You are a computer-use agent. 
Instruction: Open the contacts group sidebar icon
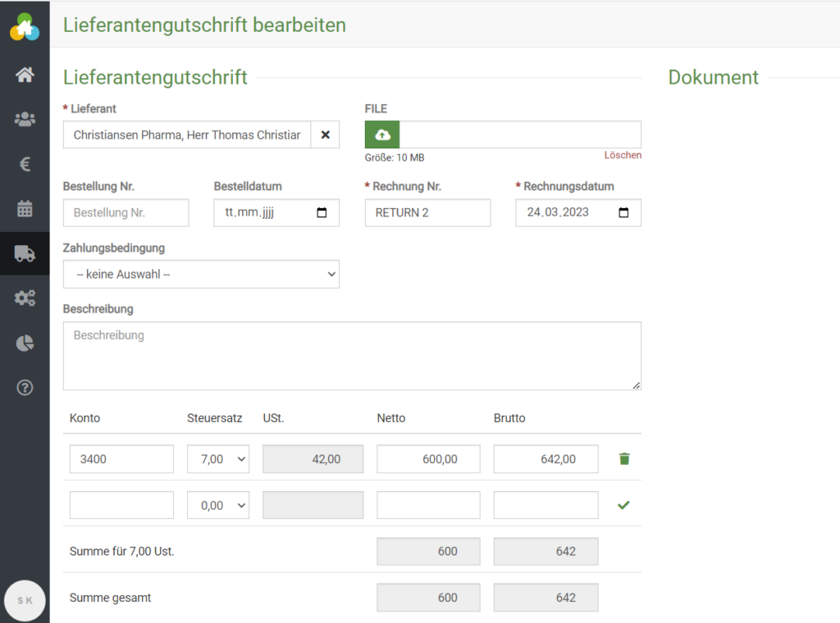point(25,120)
